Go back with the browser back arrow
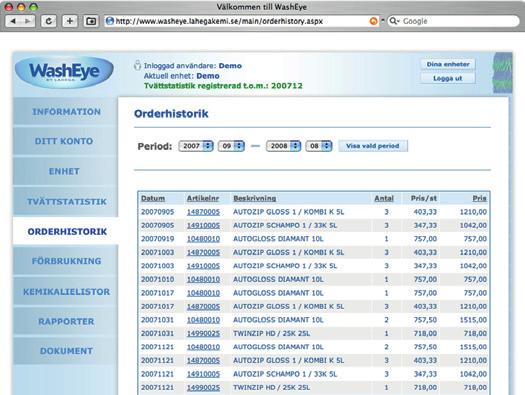525x395 pixels. point(13,21)
